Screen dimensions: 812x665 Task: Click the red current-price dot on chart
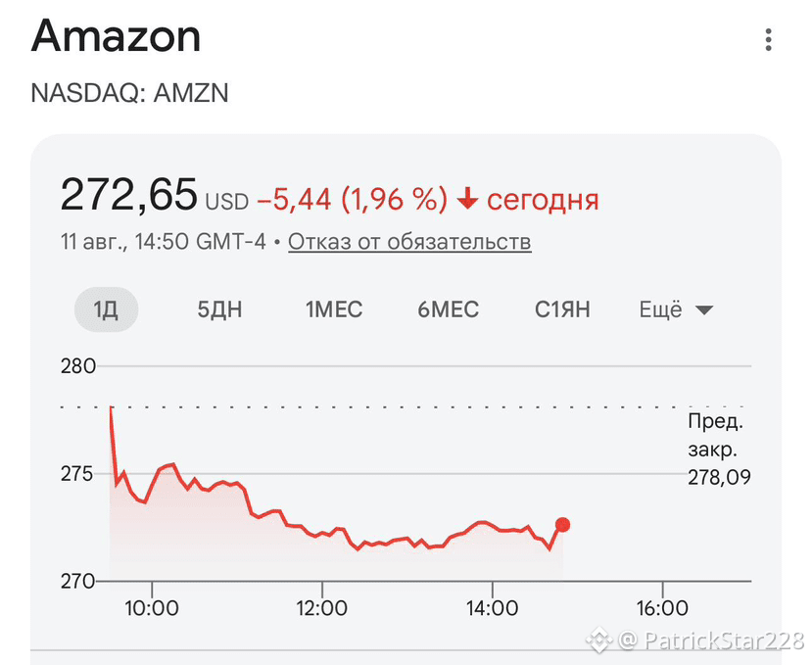coord(562,525)
